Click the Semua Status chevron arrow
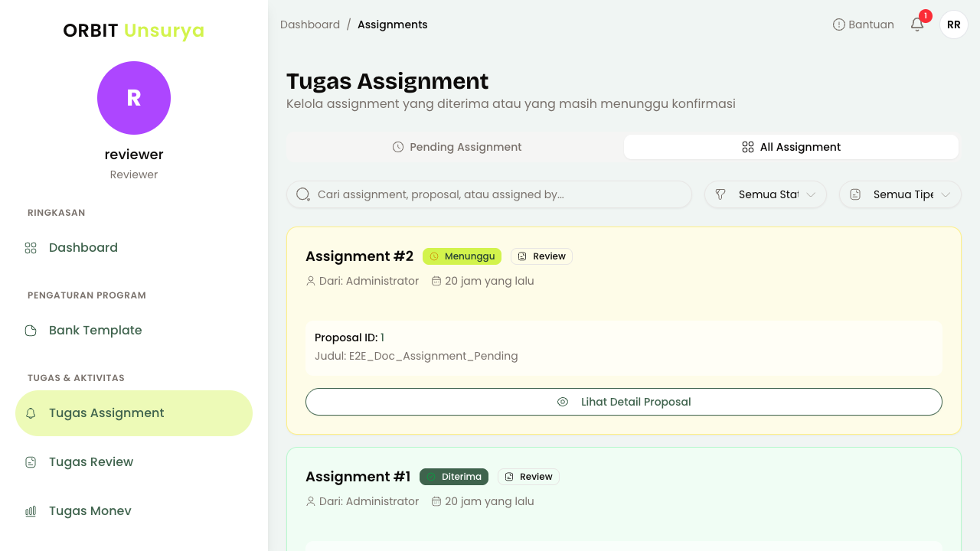 [x=811, y=194]
